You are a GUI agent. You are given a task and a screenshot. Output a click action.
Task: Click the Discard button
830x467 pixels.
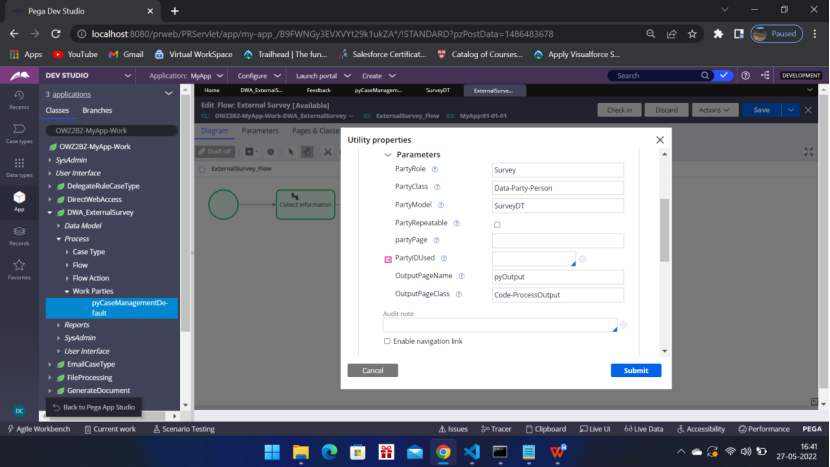pyautogui.click(x=666, y=110)
